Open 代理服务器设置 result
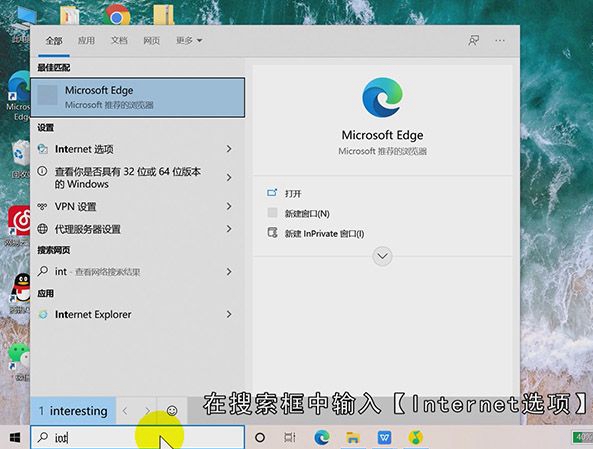This screenshot has width=593, height=449. [138, 229]
